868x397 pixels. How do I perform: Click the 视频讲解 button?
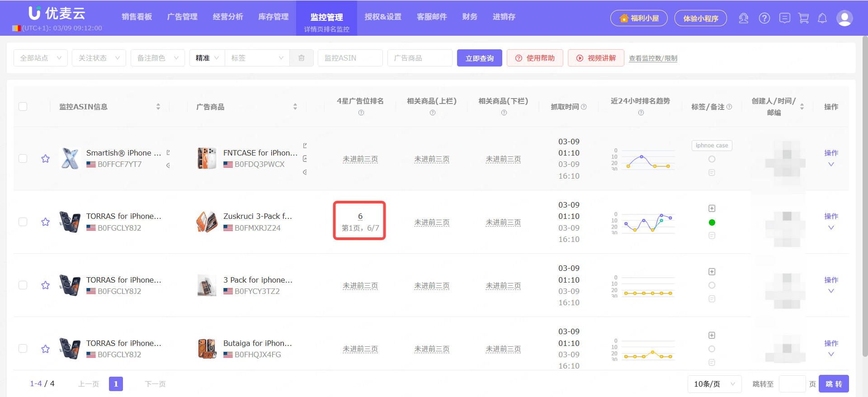596,58
